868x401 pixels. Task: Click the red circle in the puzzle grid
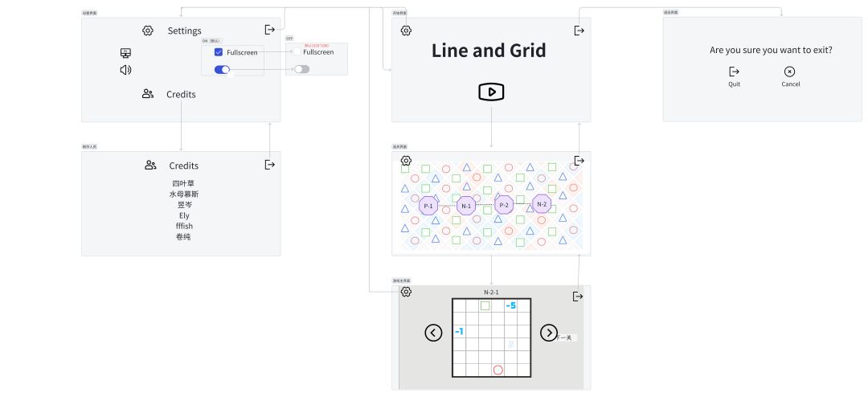tap(497, 370)
